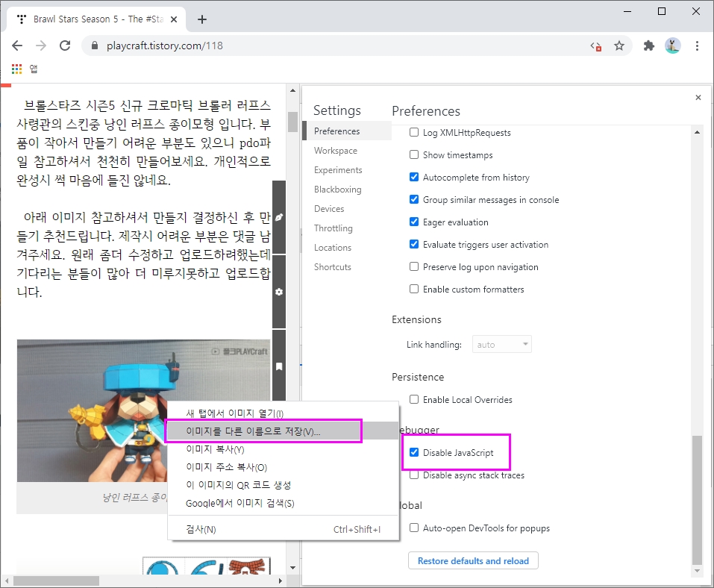Enable Show timestamps checkbox
The width and height of the screenshot is (714, 588).
414,154
